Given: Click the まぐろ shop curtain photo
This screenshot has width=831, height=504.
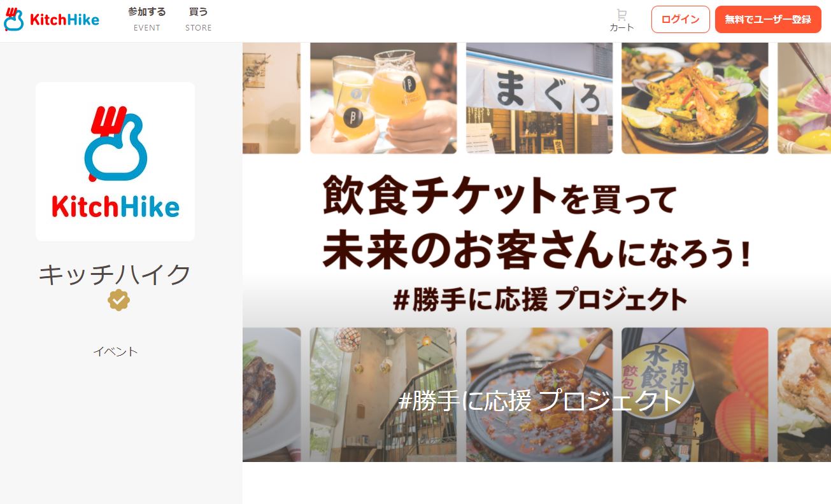Looking at the screenshot, I should 539,98.
